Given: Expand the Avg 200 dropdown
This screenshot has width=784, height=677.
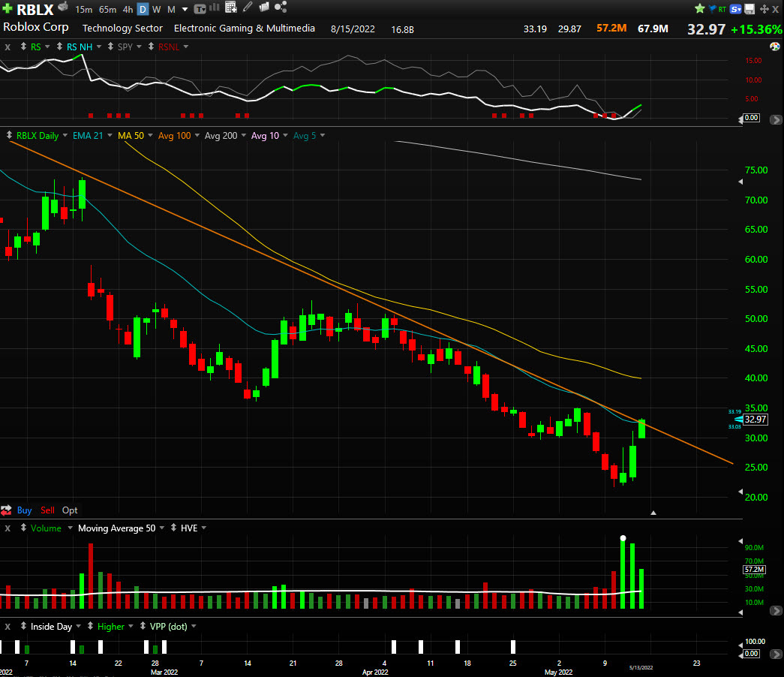Looking at the screenshot, I should [x=244, y=135].
